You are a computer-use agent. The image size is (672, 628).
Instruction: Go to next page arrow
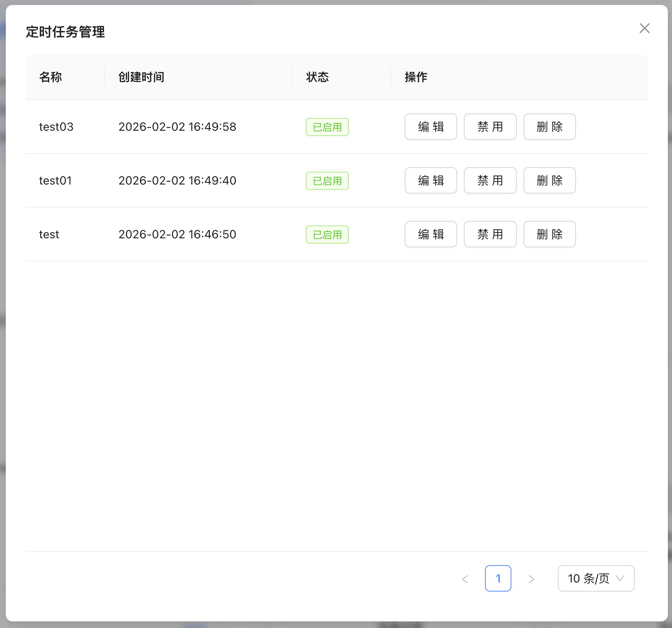pyautogui.click(x=531, y=579)
